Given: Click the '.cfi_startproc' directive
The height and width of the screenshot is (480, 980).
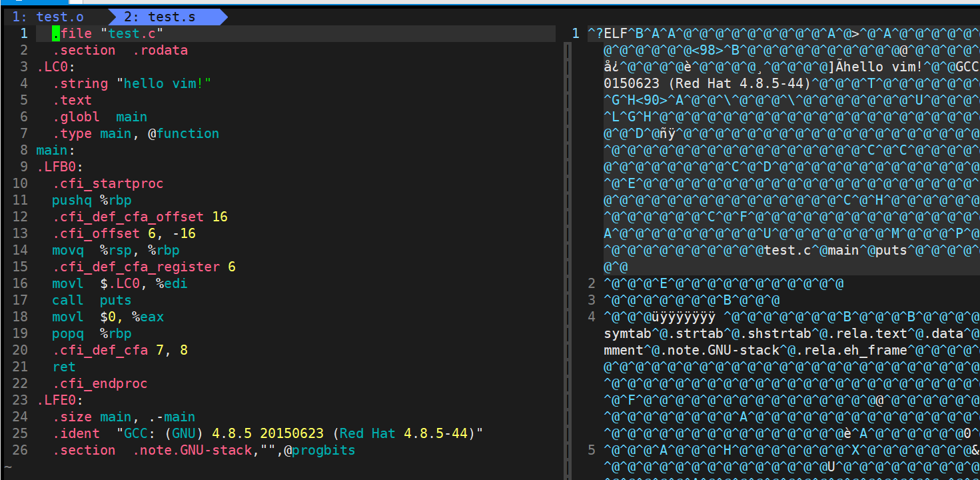Looking at the screenshot, I should click(x=108, y=183).
